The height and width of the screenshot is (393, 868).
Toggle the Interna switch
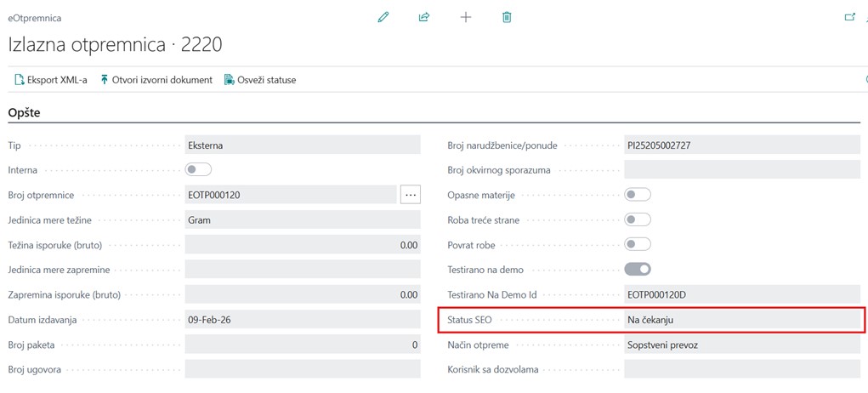click(198, 170)
